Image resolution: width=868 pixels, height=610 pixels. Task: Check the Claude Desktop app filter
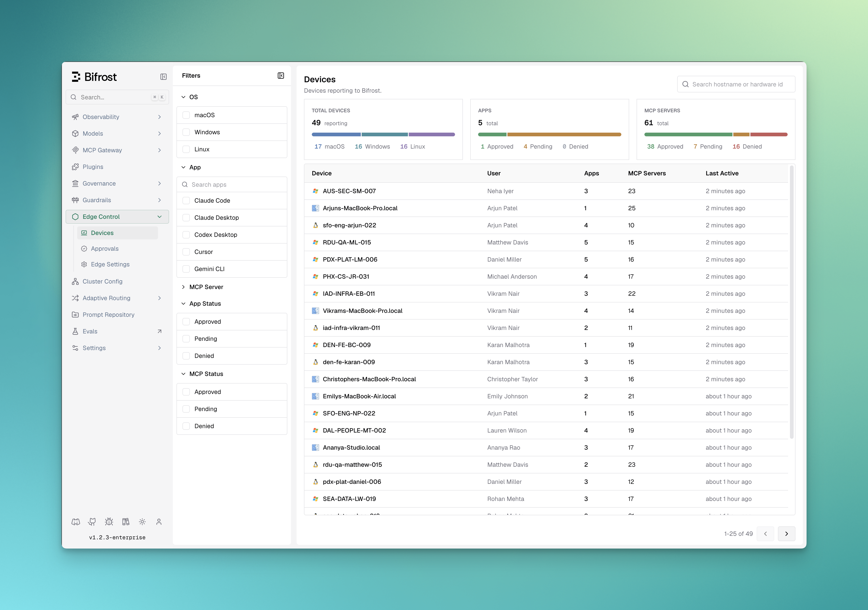coord(186,217)
